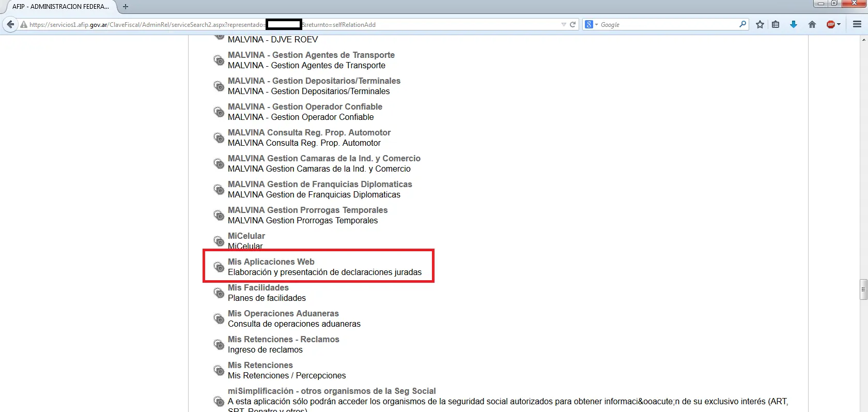Click text 'Elaboración y presentación de declaraciones juradas'

pos(324,272)
